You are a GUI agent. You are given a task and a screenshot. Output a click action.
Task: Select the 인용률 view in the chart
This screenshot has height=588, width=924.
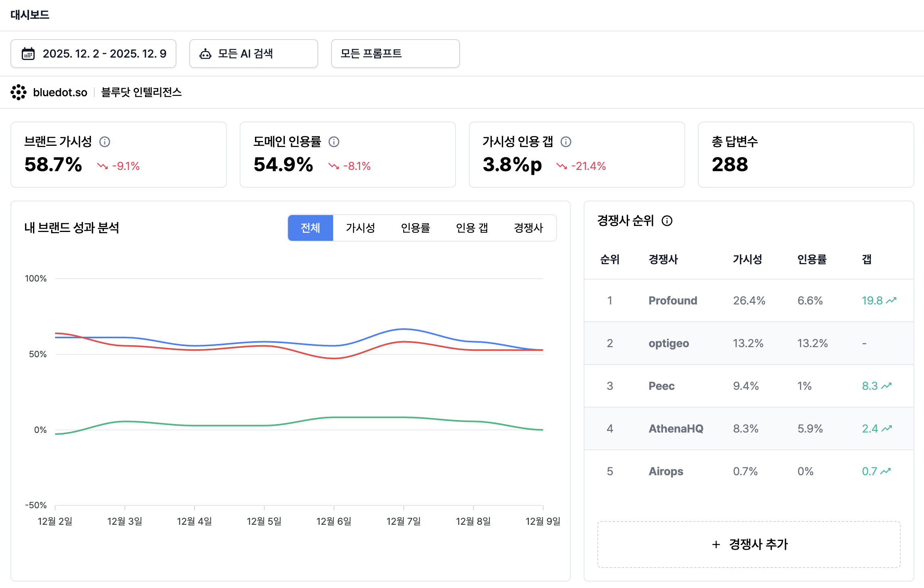[416, 228]
